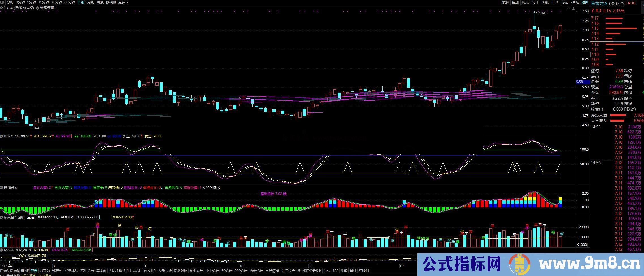Open the 指标B tab
Screen dimensions: 644x276
14,271
